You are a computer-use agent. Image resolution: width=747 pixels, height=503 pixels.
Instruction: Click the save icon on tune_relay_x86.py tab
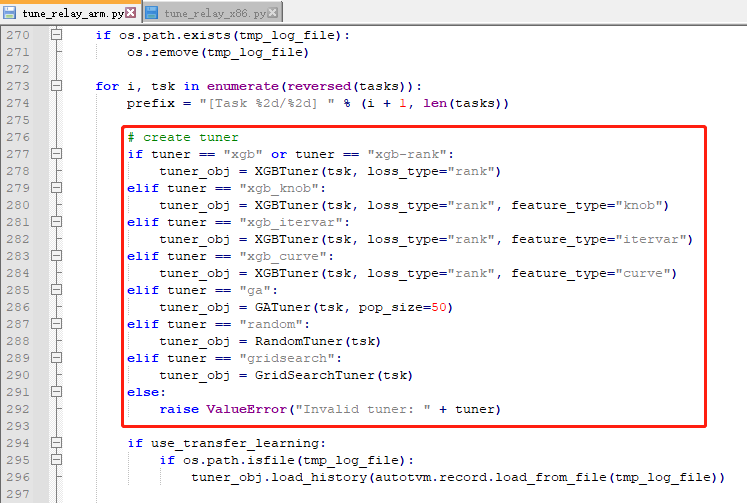(151, 13)
